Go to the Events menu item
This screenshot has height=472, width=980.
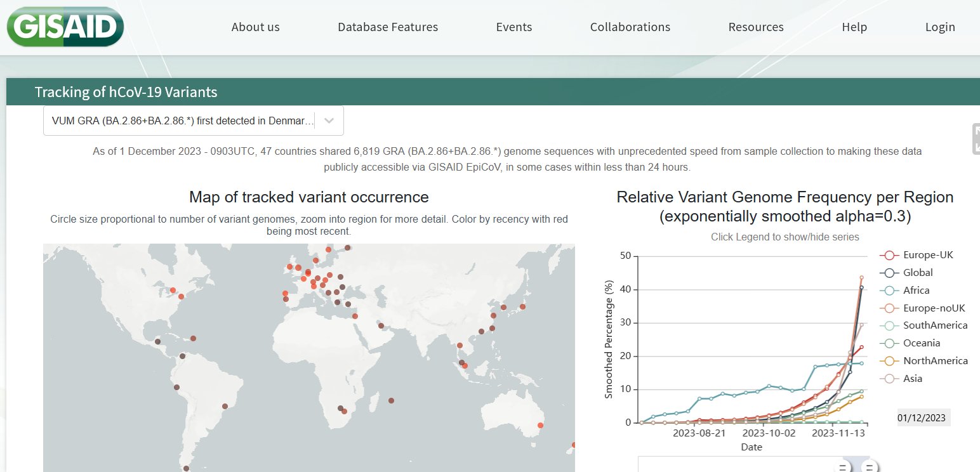513,27
